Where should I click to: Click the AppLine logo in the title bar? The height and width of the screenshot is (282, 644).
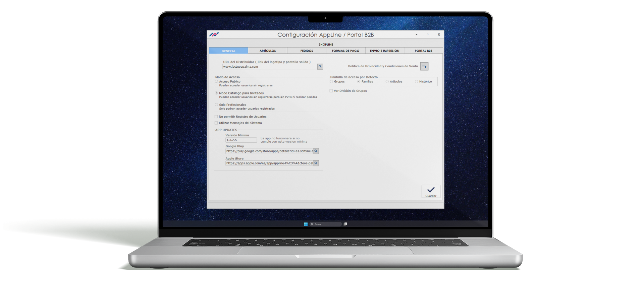[x=214, y=34]
